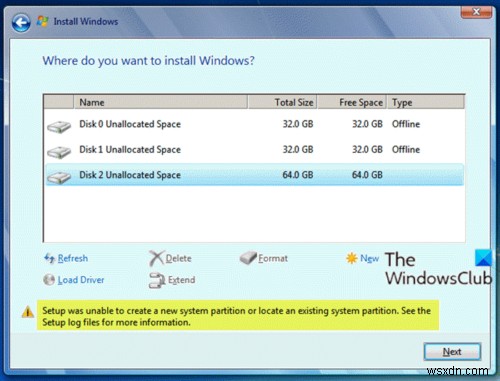
Task: Click the Delete partition link
Action: tap(179, 258)
